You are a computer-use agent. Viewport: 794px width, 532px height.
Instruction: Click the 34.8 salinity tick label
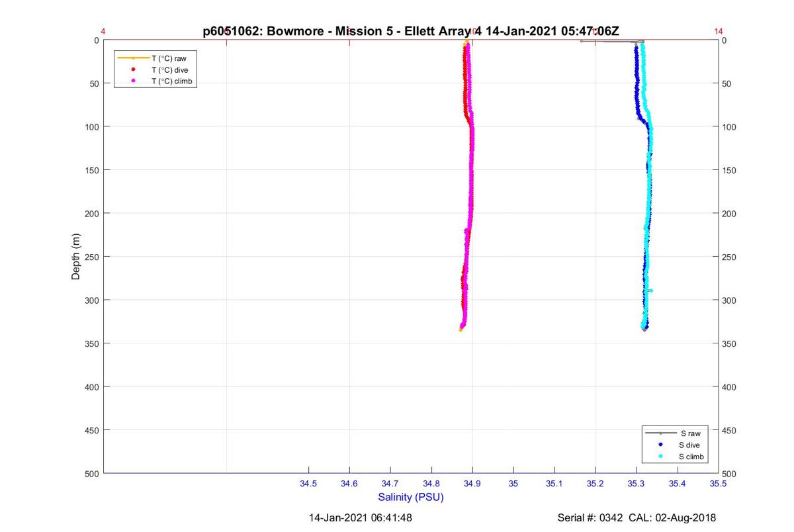tap(431, 484)
